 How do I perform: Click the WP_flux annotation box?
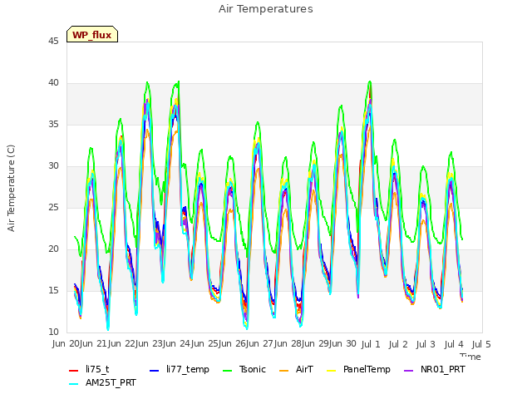click(x=92, y=34)
